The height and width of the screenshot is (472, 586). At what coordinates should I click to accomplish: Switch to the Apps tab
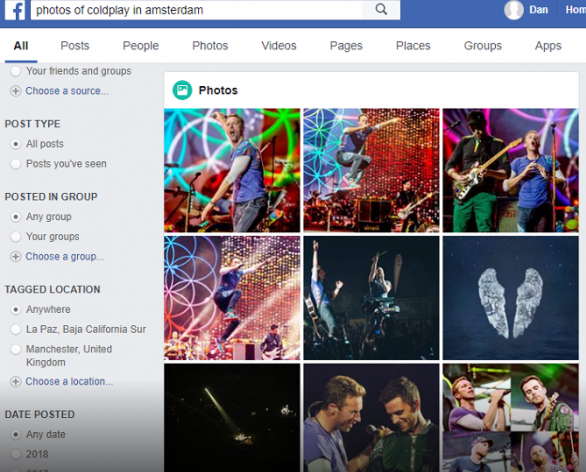coord(548,46)
